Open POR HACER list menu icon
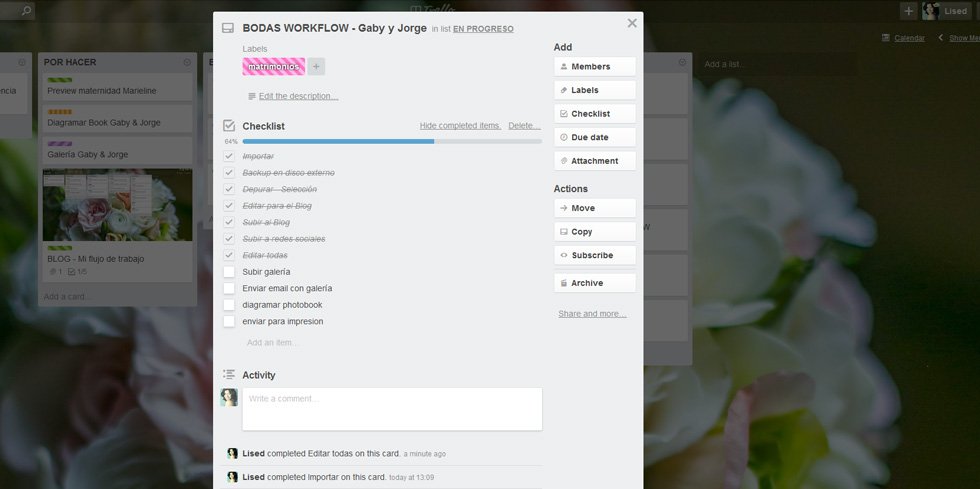This screenshot has width=980, height=489. click(x=187, y=63)
